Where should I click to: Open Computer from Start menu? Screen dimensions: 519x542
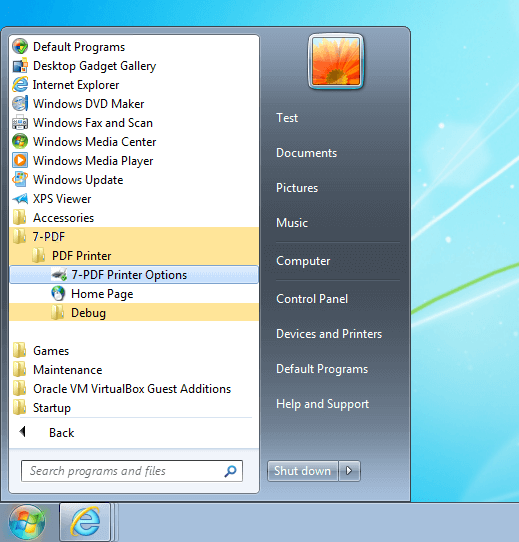click(x=303, y=261)
